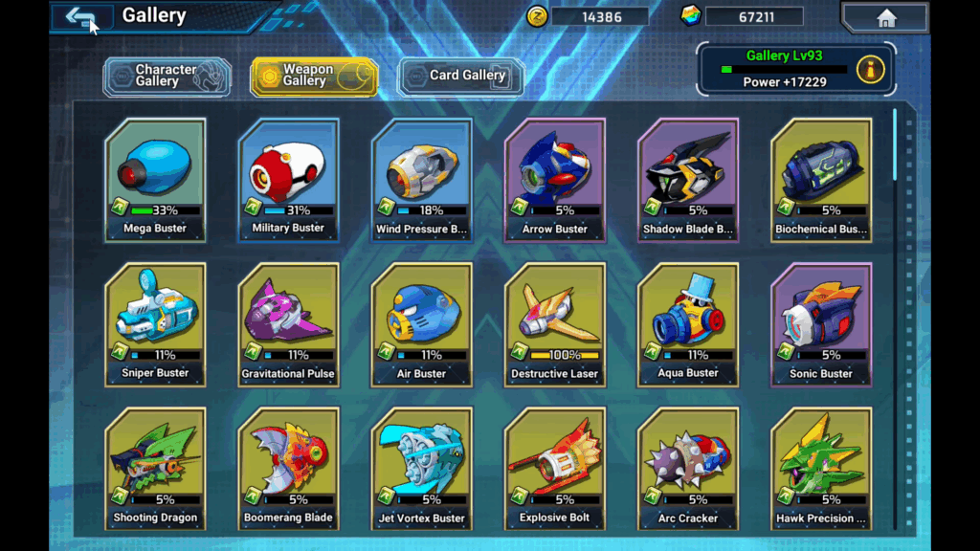
Task: Choose the Arc Cracker weapon
Action: coord(687,469)
